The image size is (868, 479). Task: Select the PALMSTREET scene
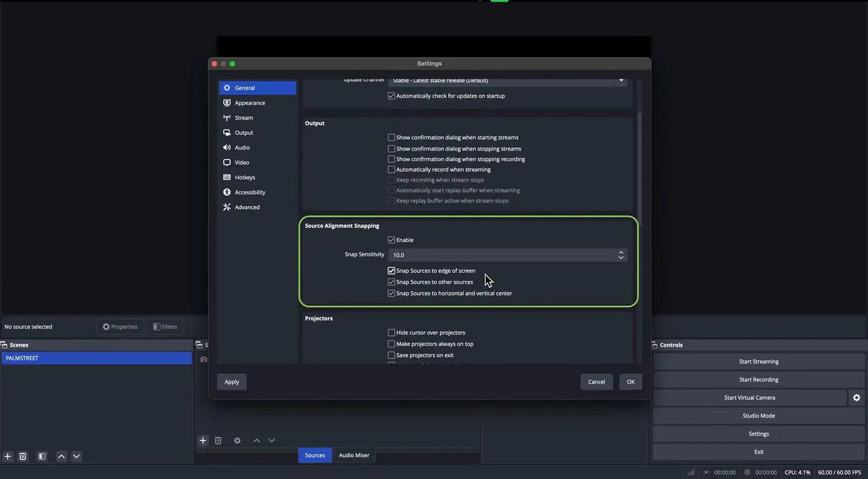96,358
